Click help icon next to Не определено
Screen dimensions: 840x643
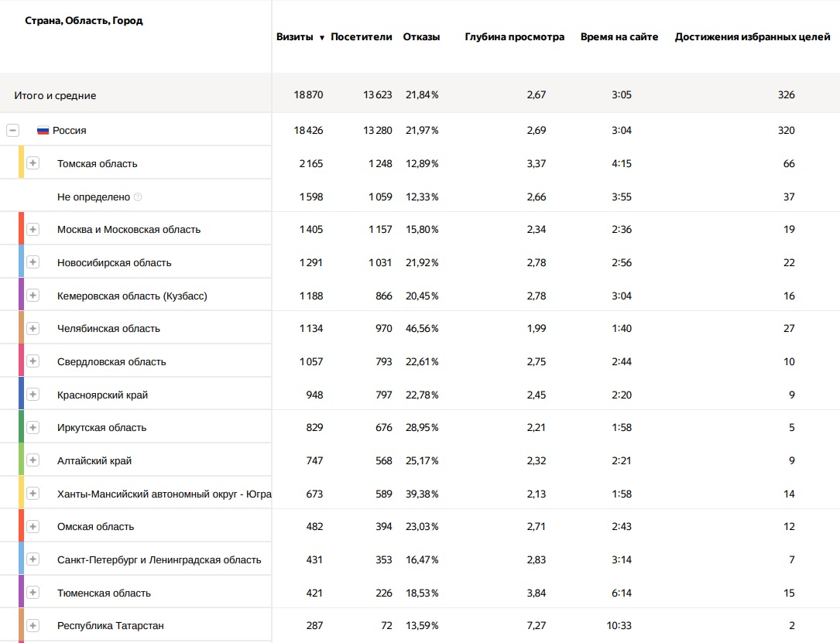point(138,197)
